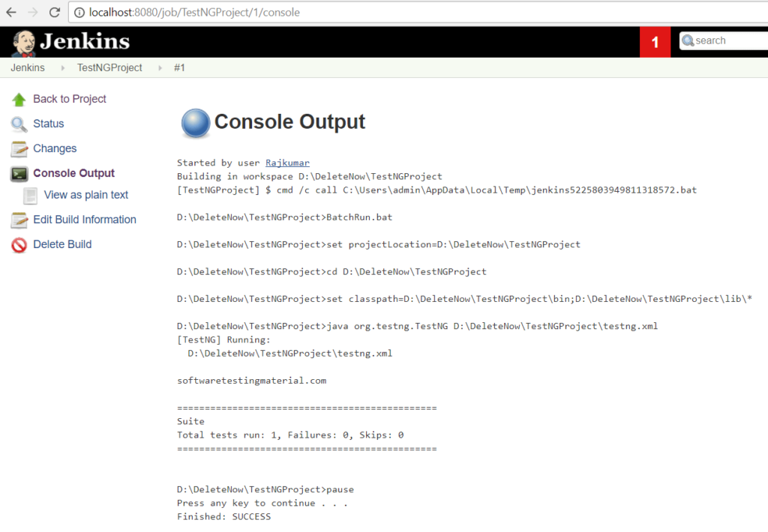The image size is (768, 532).
Task: Select the Status magnifier icon
Action: coord(20,124)
